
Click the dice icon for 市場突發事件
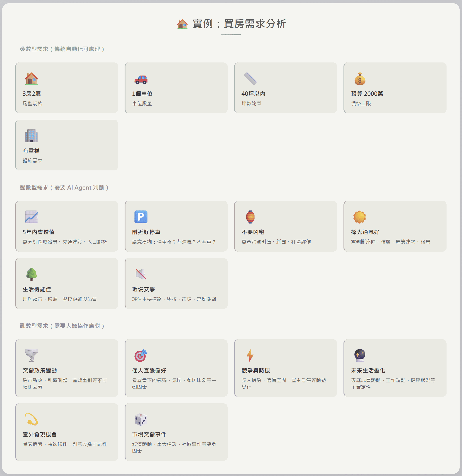141,419
